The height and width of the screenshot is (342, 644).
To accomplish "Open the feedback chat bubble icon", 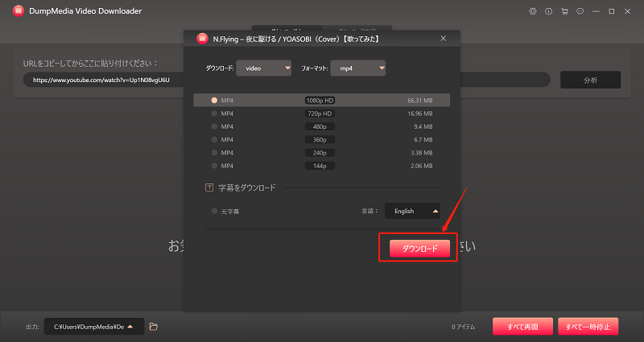I will click(x=580, y=11).
